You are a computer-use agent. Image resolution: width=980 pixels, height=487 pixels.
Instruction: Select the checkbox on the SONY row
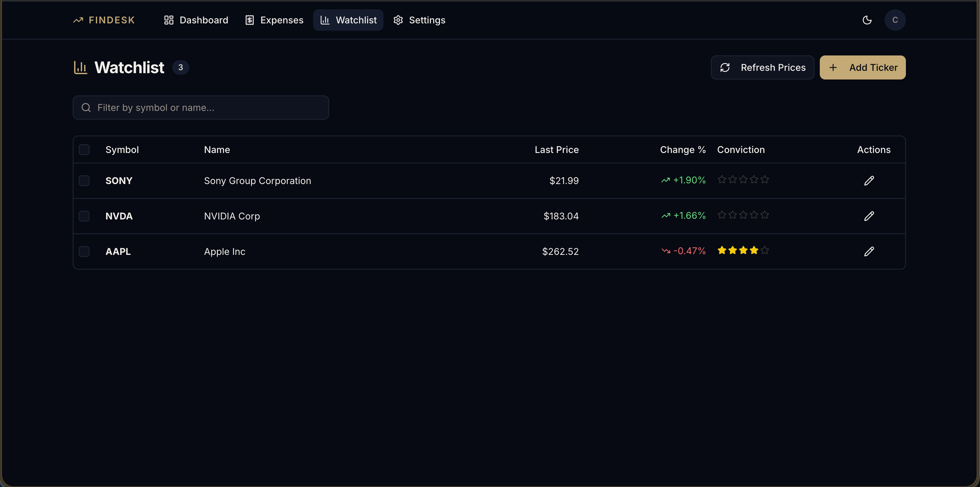tap(84, 180)
